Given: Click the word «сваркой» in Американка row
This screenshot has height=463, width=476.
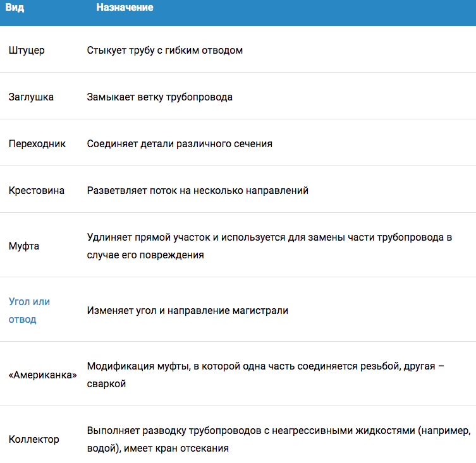Looking at the screenshot, I should click(x=107, y=384).
